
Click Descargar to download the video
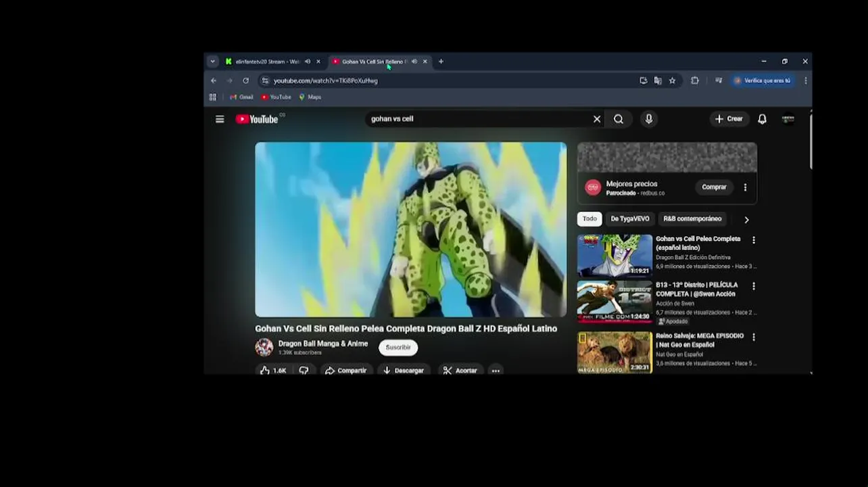(x=403, y=371)
